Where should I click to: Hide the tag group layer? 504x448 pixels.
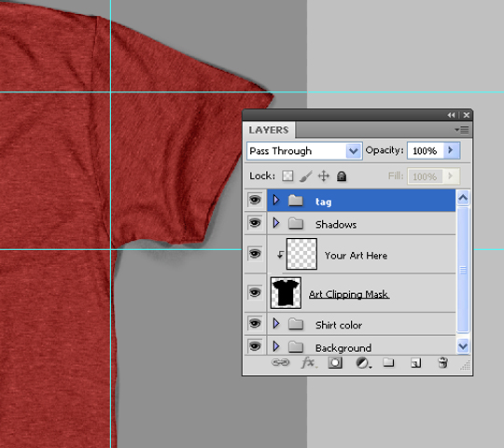[x=255, y=201]
